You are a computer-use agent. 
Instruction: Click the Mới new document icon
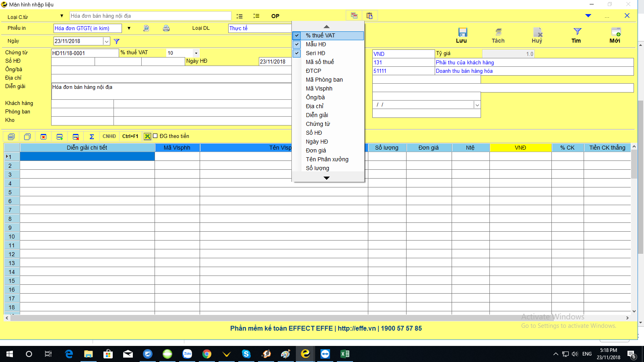tap(616, 32)
